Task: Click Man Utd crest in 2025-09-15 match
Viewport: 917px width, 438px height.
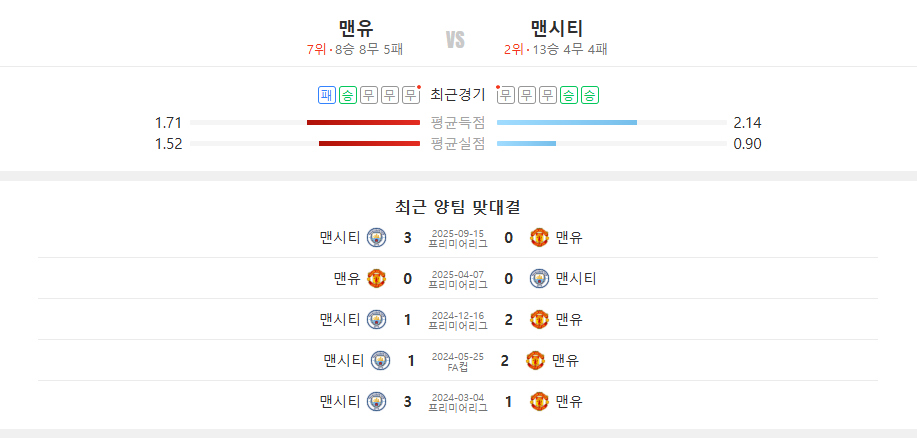Action: click(x=539, y=237)
